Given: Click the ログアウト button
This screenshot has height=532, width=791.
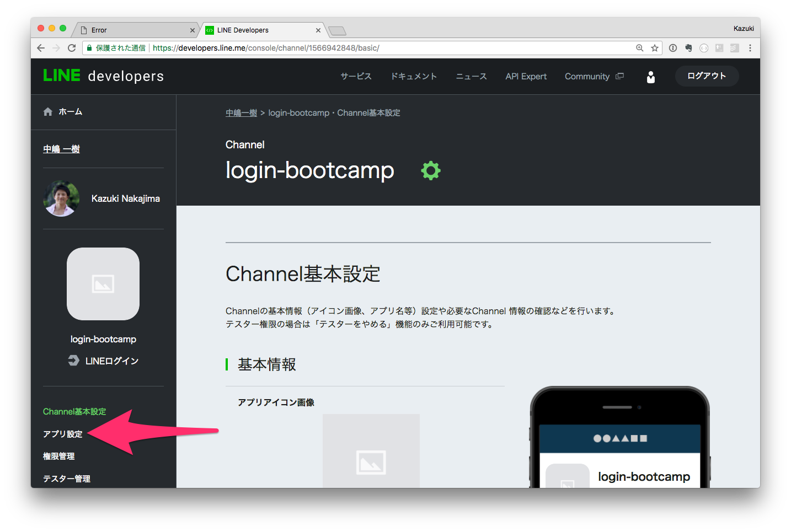Looking at the screenshot, I should pos(707,76).
